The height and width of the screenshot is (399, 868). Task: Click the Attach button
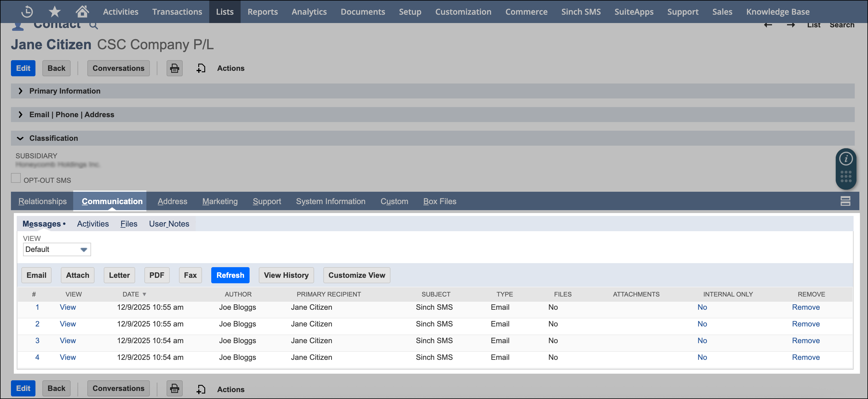point(78,275)
